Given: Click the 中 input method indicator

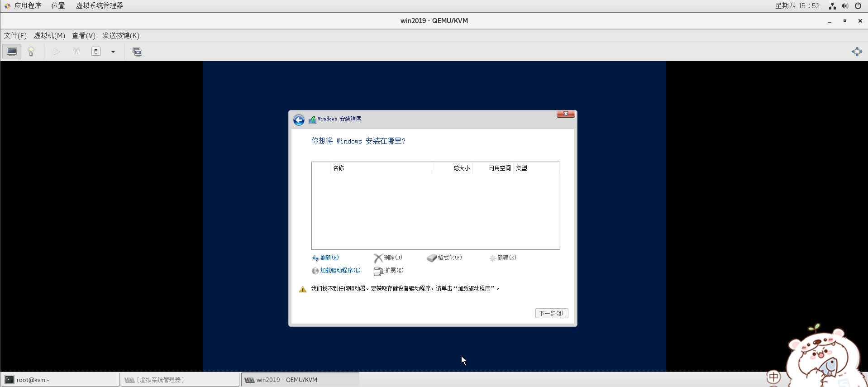Looking at the screenshot, I should (773, 377).
